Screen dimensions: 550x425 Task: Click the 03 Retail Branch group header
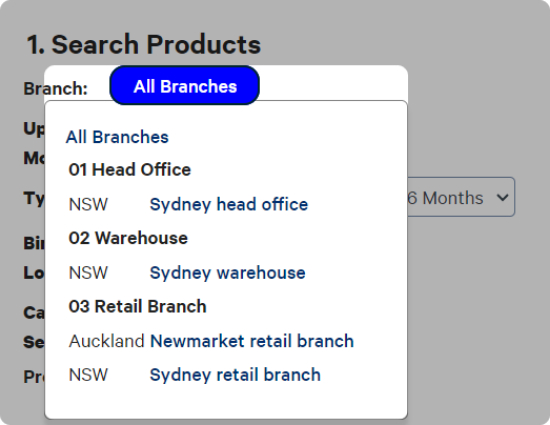137,306
